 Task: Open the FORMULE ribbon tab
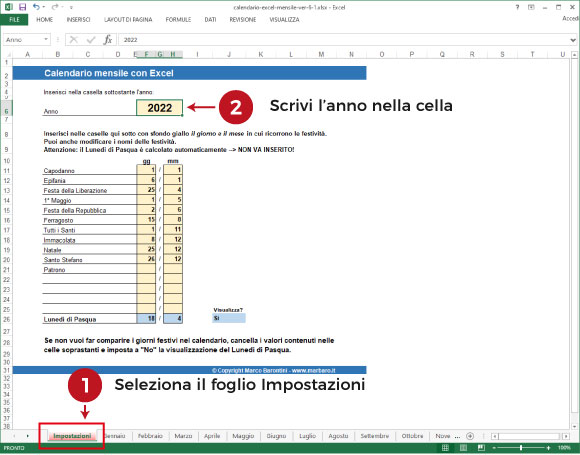pyautogui.click(x=178, y=20)
